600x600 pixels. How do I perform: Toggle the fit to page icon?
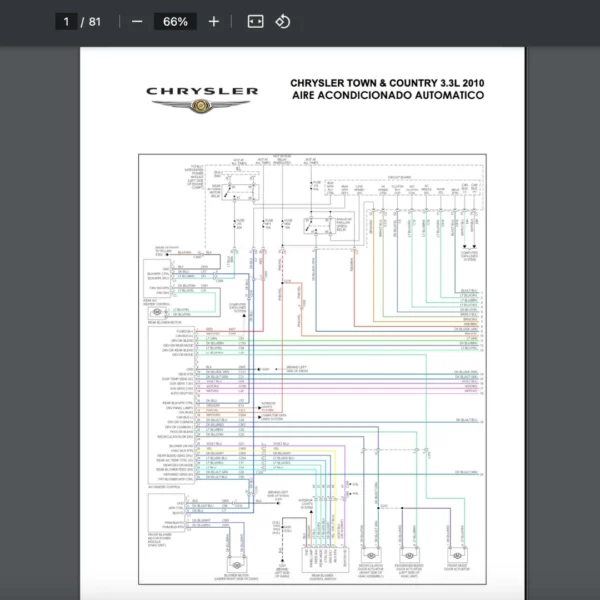(x=255, y=21)
